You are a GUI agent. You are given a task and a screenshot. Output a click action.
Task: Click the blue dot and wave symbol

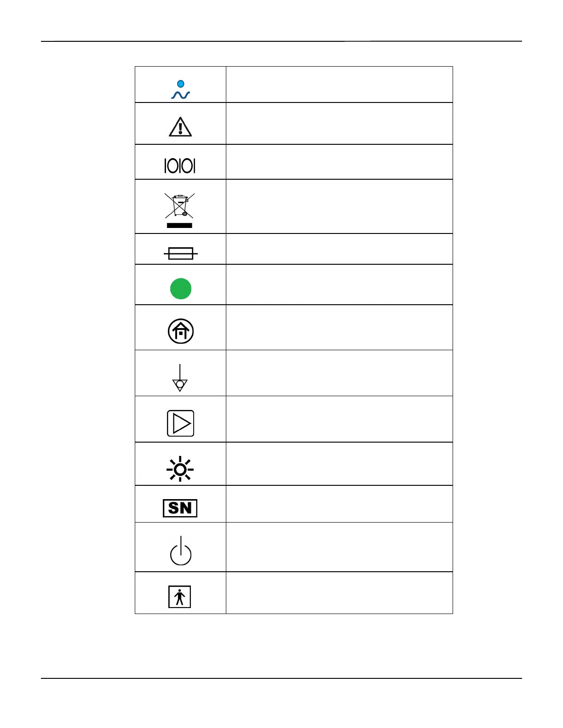[180, 90]
